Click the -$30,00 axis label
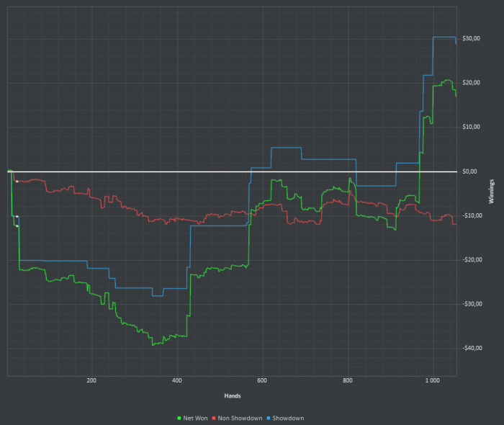The width and height of the screenshot is (504, 425). 472,304
